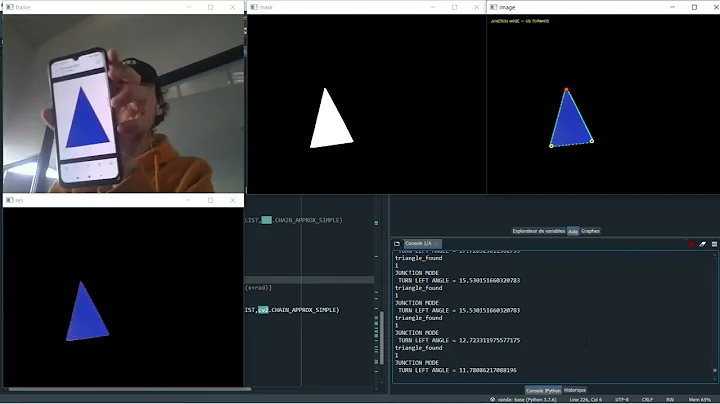Minimize the image window

pyautogui.click(x=672, y=7)
